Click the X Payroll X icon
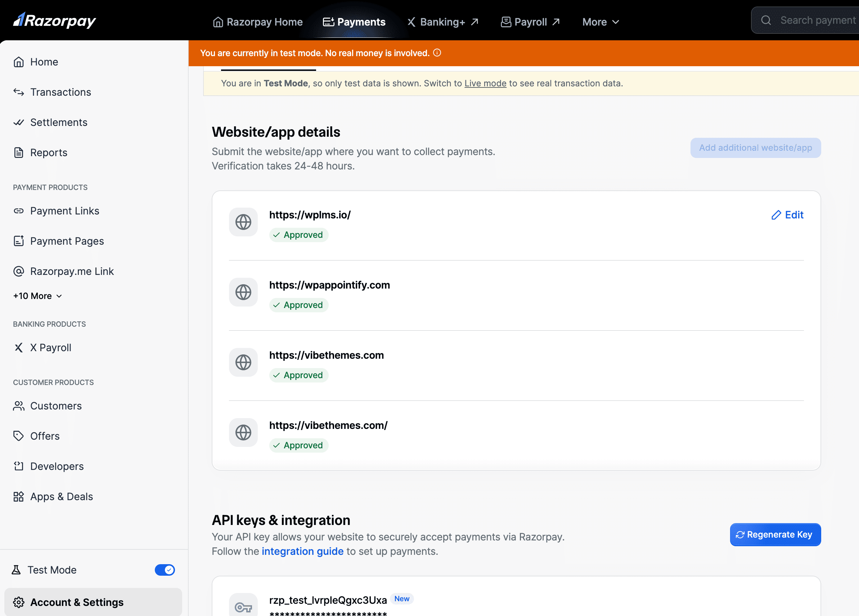Image resolution: width=859 pixels, height=616 pixels. point(19,348)
